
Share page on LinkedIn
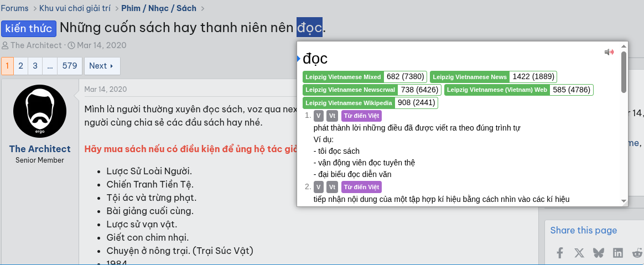click(x=618, y=253)
